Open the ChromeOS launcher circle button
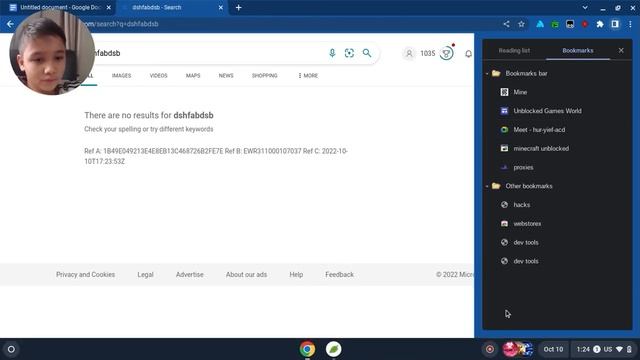The width and height of the screenshot is (640, 360). 11,349
